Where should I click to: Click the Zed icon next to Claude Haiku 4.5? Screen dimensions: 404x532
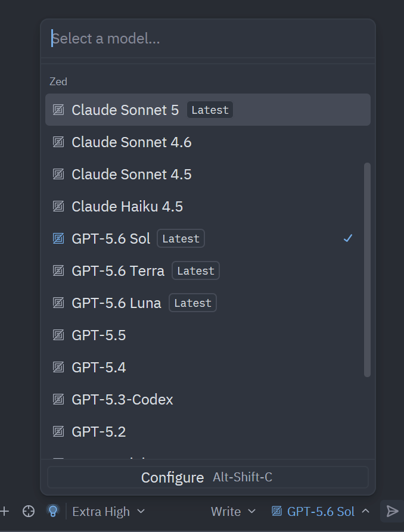point(58,206)
